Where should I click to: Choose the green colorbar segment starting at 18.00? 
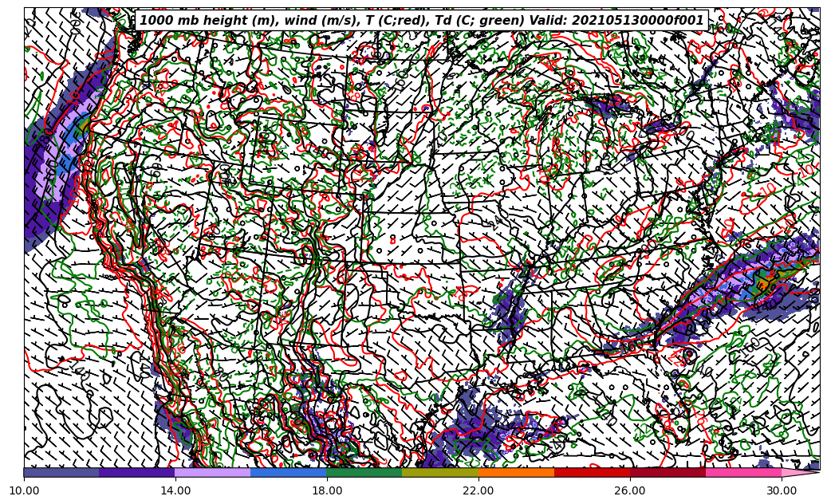coord(364,472)
